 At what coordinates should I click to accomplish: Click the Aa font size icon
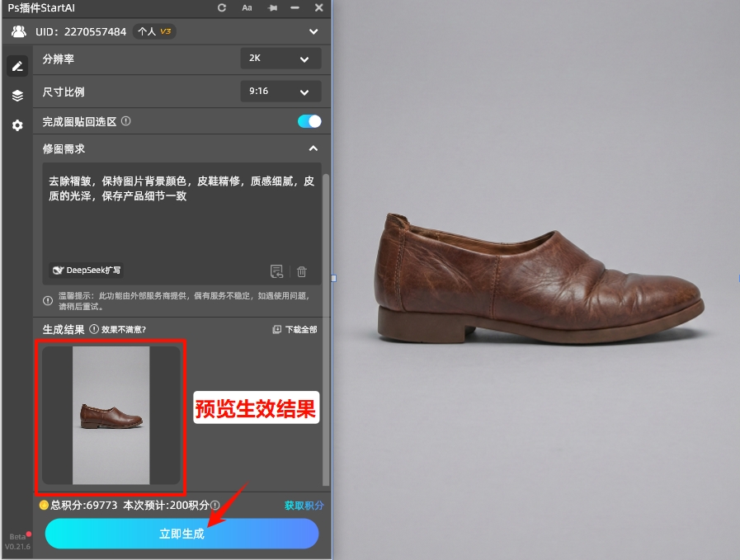(247, 8)
